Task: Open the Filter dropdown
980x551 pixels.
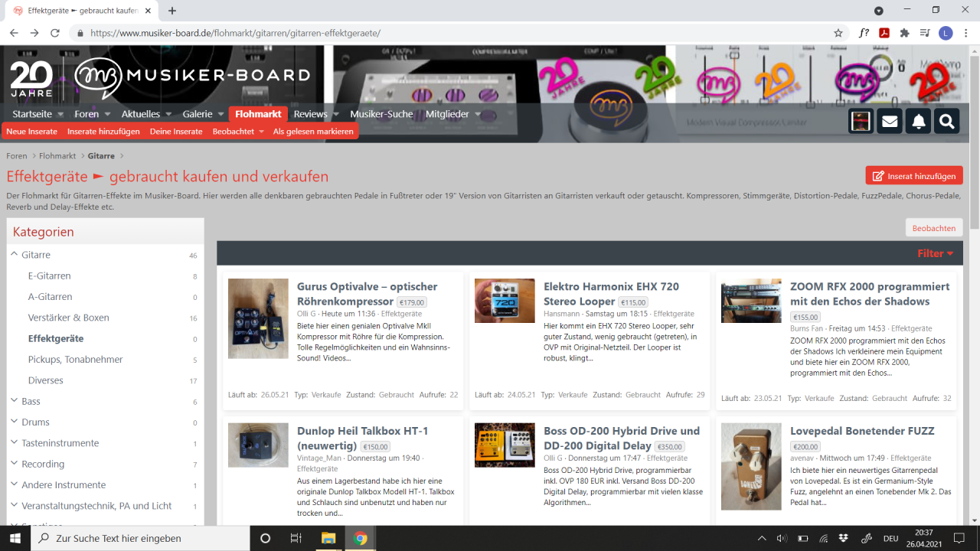Action: click(x=936, y=253)
